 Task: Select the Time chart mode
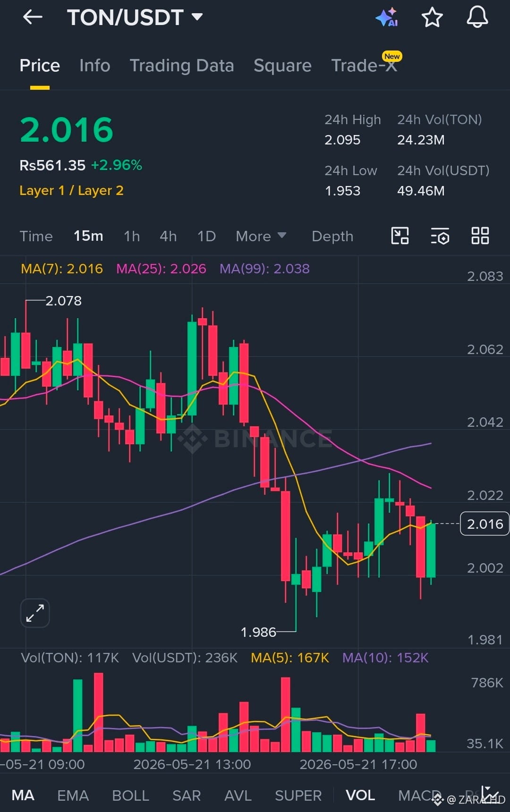pyautogui.click(x=36, y=236)
